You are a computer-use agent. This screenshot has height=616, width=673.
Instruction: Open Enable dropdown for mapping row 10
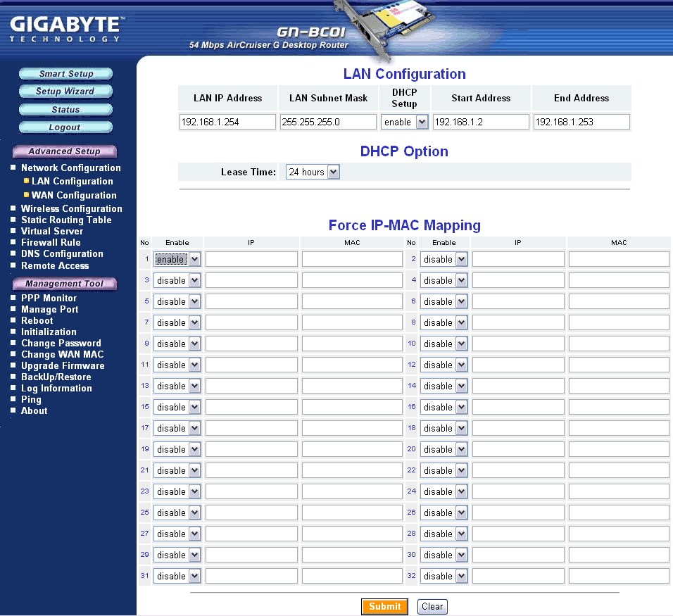click(x=444, y=344)
